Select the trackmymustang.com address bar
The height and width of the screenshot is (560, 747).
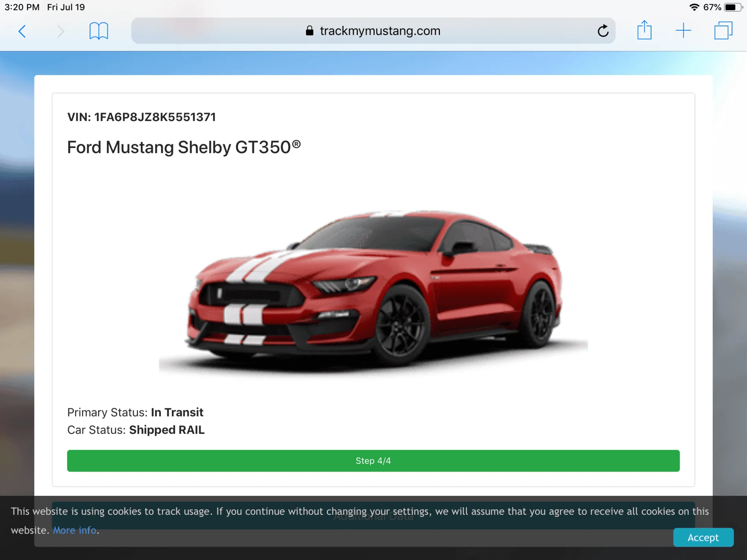(373, 31)
